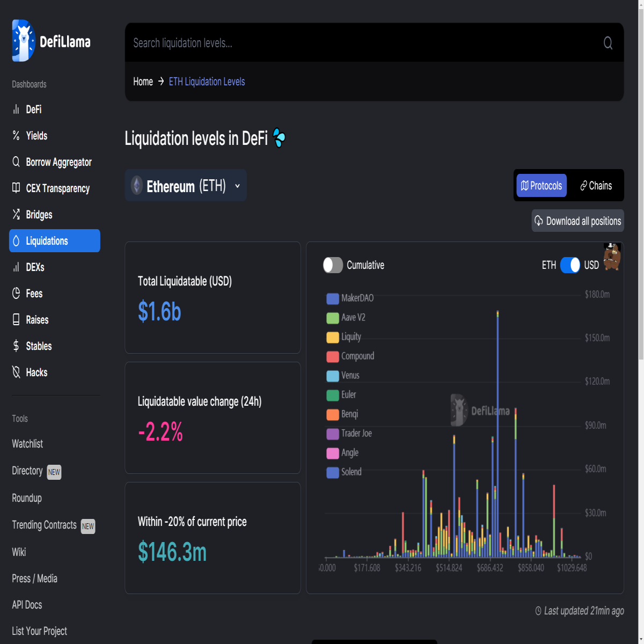Open the Ethereum (ETH) asset dropdown

[x=186, y=186]
